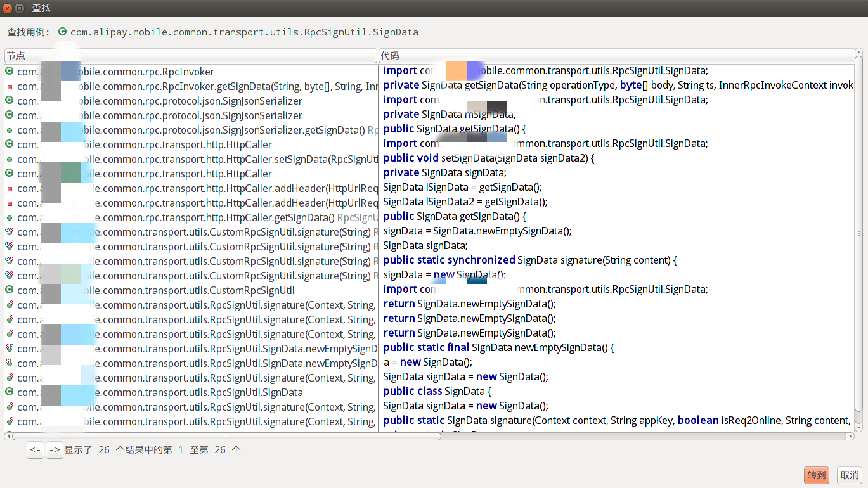Click the red icon of RpcInvoker.getSignData row
868x488 pixels.
10,87
